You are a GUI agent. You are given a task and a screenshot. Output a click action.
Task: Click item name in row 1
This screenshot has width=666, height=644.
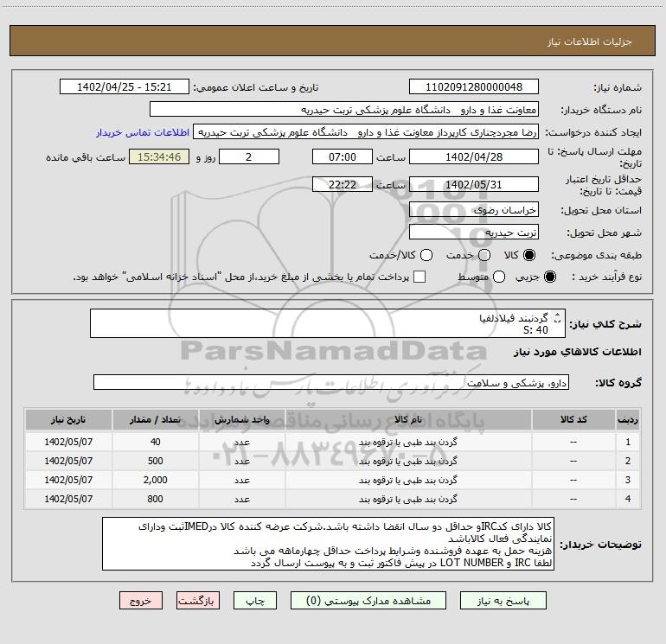point(408,443)
